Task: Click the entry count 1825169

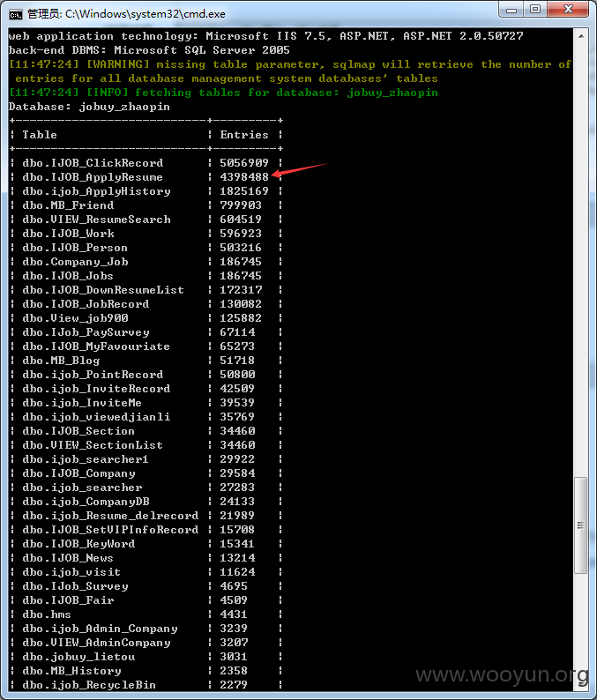Action: tap(244, 191)
